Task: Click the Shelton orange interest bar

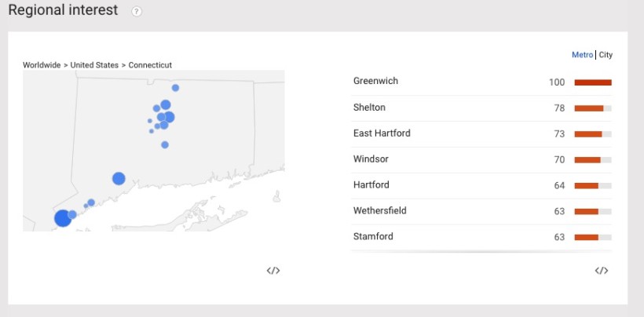Action: click(589, 108)
